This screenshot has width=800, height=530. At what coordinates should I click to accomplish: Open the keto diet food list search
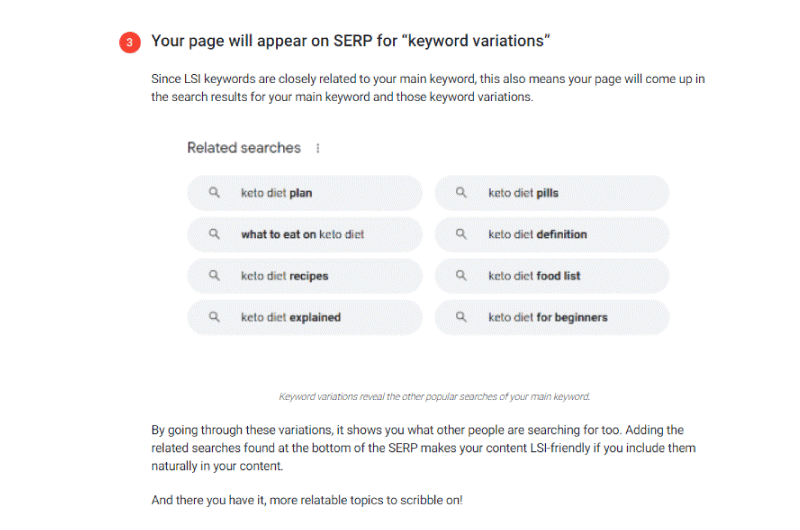click(x=552, y=275)
